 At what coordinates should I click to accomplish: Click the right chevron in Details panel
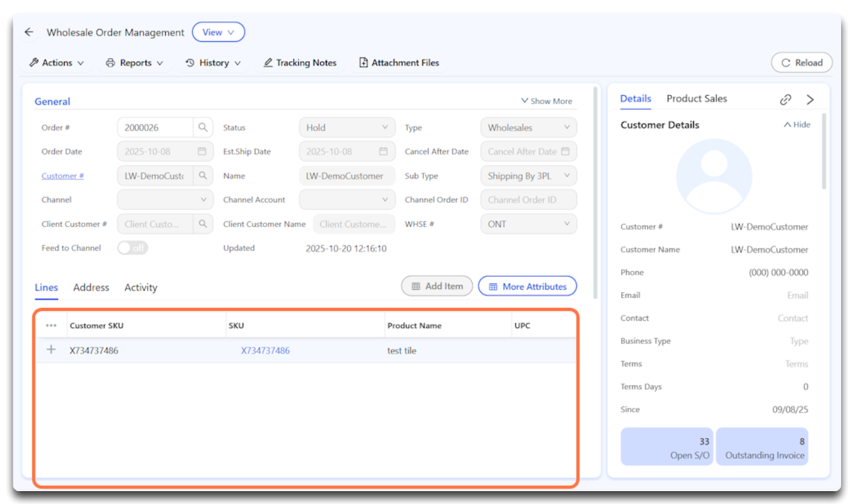[810, 99]
